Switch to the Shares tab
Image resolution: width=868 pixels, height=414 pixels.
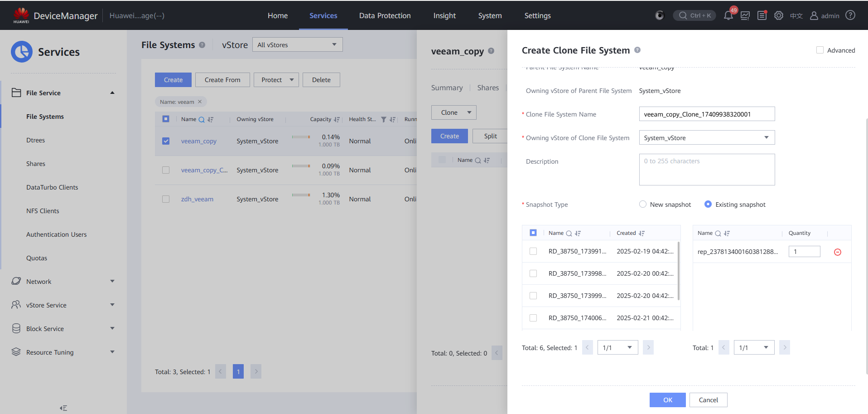(487, 88)
